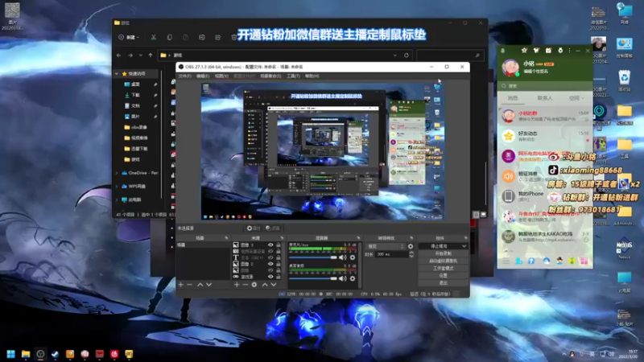Open the File menu in OBS
644x362 pixels.
coord(184,76)
